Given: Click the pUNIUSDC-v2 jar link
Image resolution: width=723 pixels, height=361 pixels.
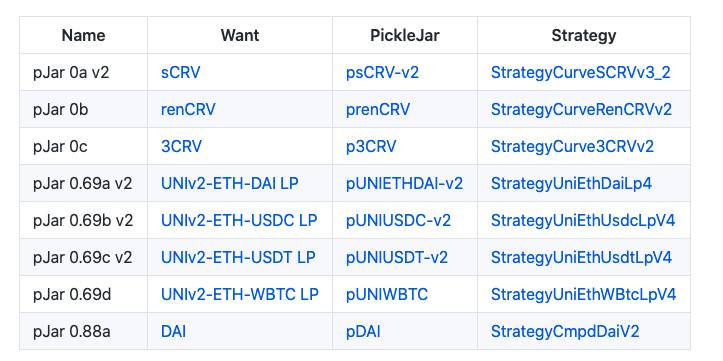Looking at the screenshot, I should coord(398,220).
